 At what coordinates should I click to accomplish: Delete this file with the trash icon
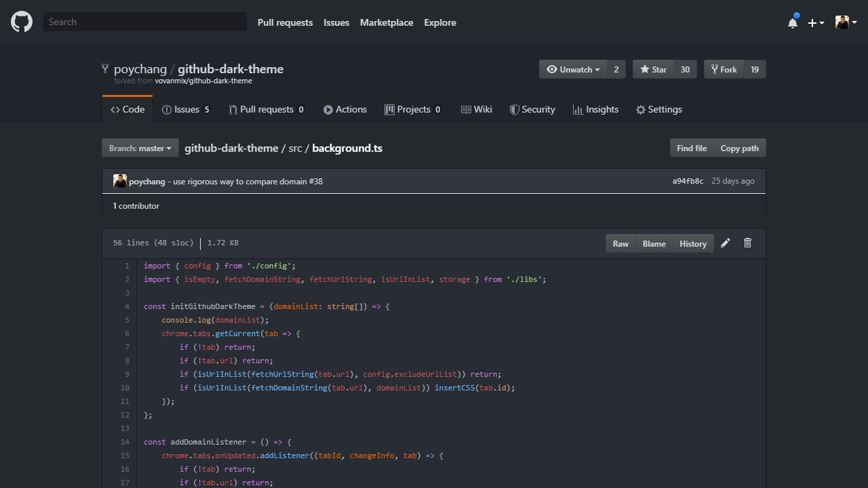(748, 243)
